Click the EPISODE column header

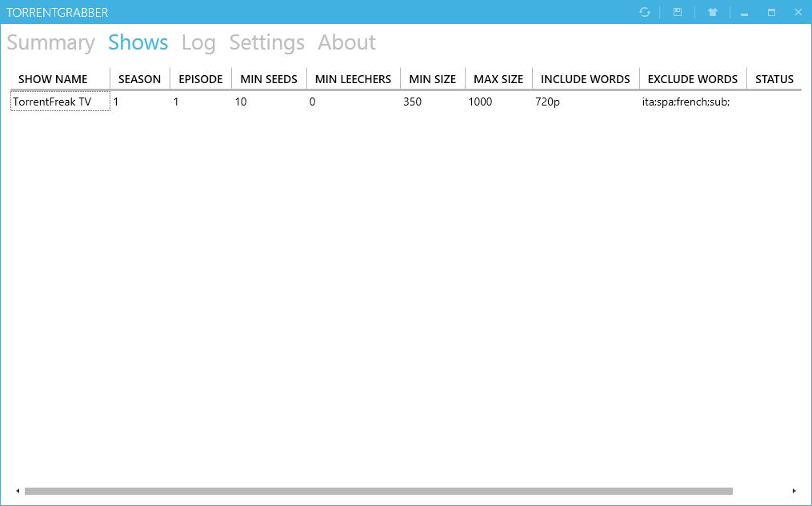(201, 78)
